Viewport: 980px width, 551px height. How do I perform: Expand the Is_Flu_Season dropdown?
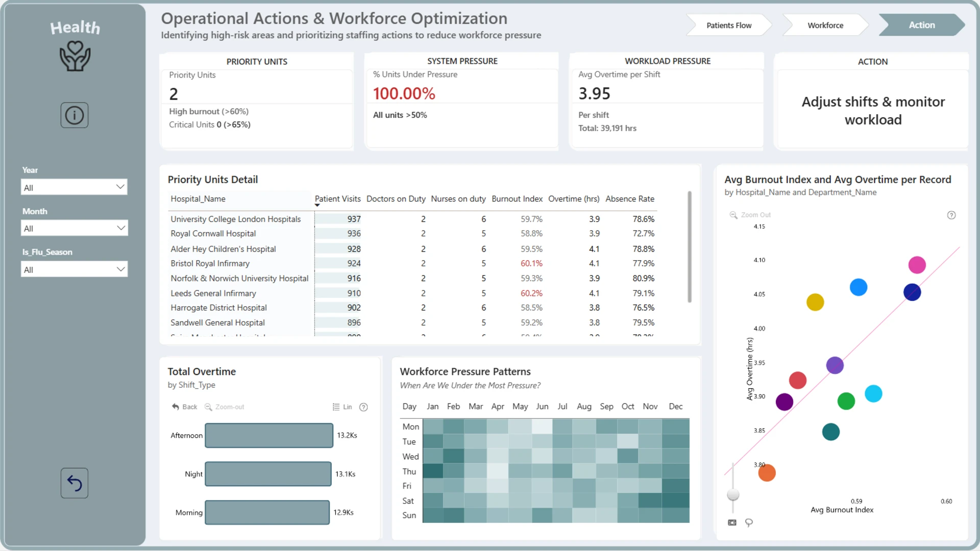[74, 269]
